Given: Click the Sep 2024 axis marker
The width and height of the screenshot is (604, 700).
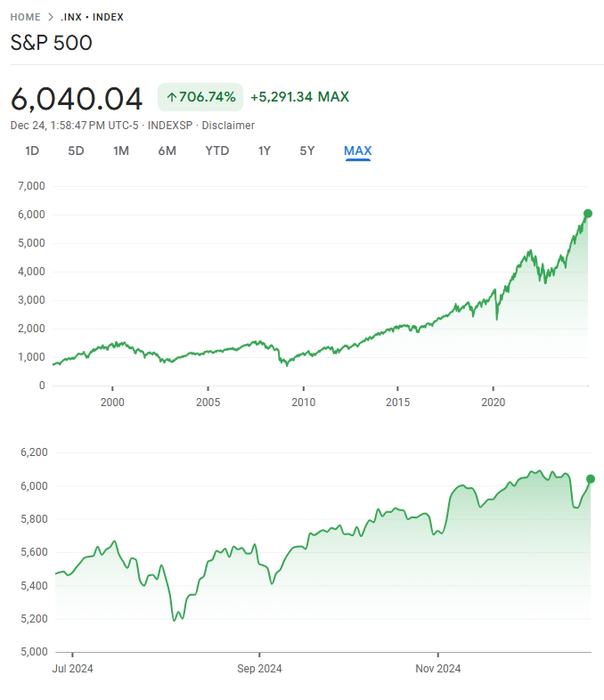Looking at the screenshot, I should (x=258, y=668).
